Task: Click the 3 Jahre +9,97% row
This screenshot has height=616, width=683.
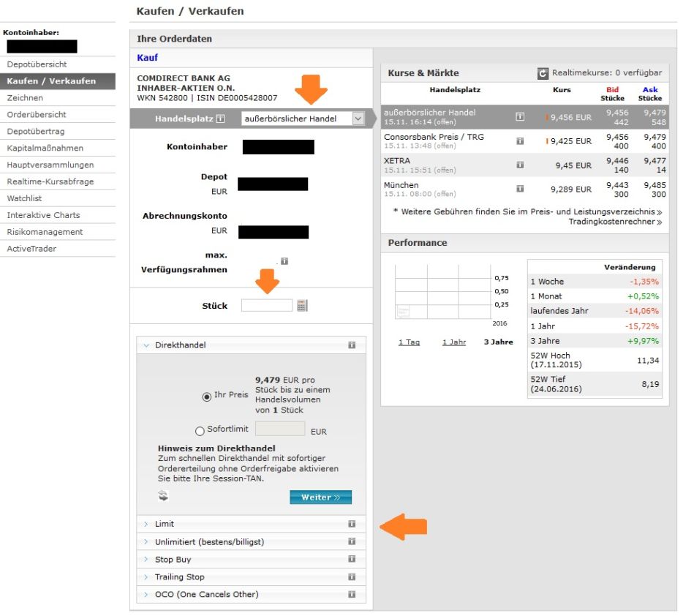Action: point(595,341)
